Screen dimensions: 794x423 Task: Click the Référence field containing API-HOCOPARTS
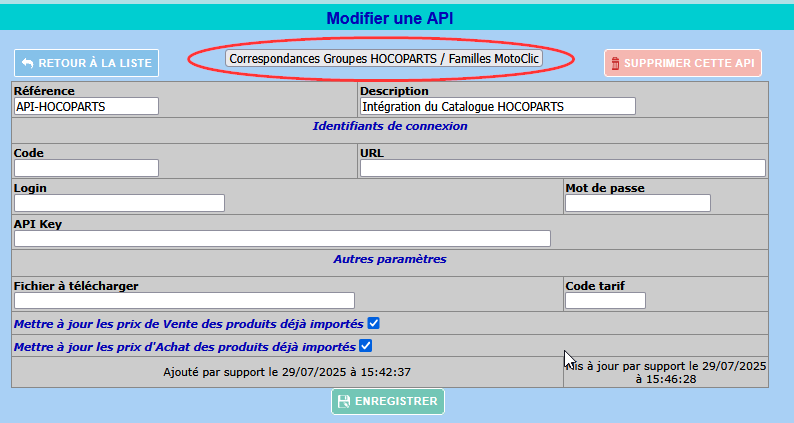87,106
